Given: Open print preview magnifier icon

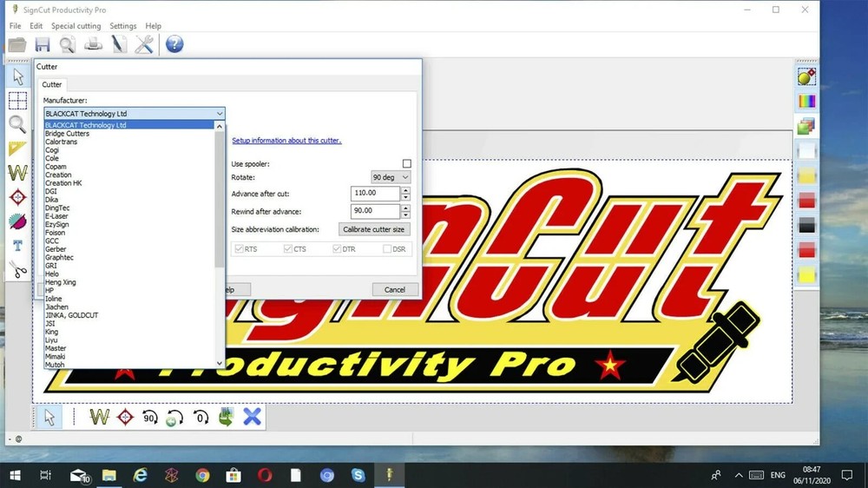Looking at the screenshot, I should (x=68, y=44).
